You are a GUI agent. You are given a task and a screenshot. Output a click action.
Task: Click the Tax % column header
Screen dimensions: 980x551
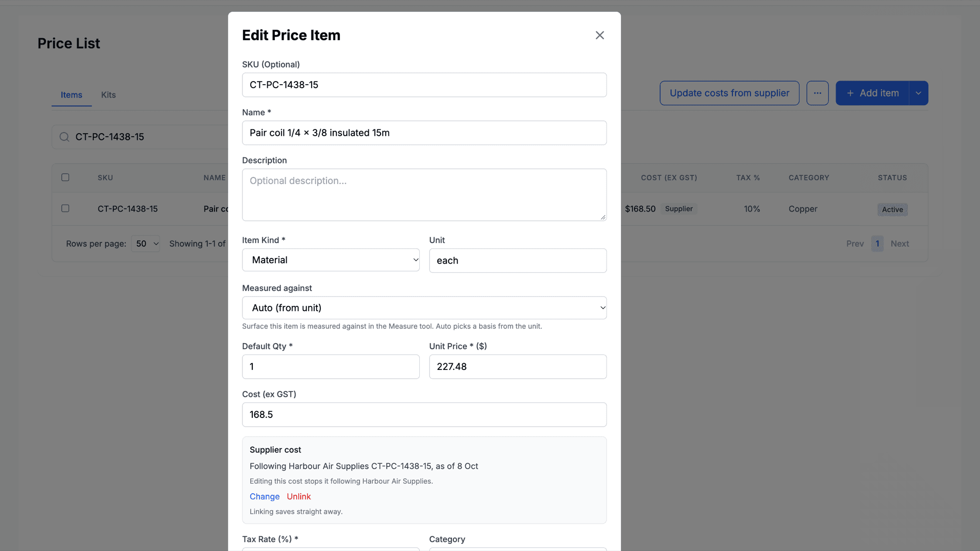tap(748, 177)
